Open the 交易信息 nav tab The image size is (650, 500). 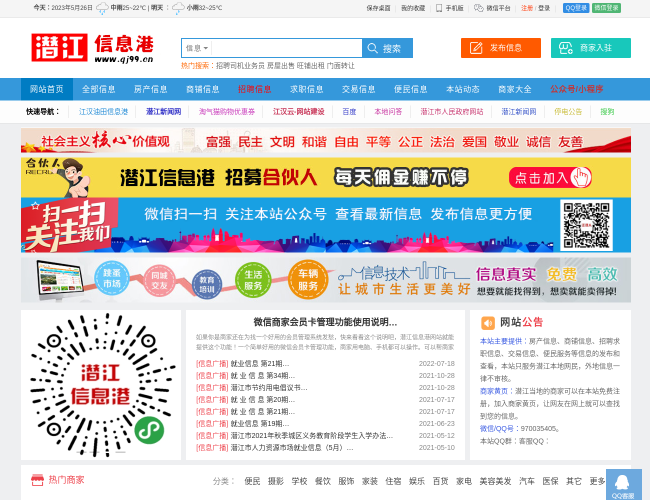(359, 89)
